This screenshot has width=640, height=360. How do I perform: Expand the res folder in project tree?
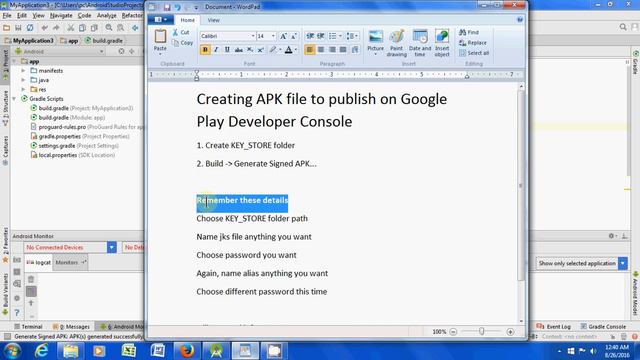(23, 89)
